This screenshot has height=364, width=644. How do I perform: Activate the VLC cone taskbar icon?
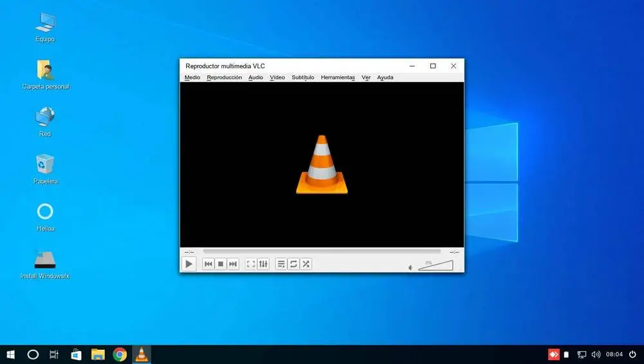pyautogui.click(x=141, y=354)
